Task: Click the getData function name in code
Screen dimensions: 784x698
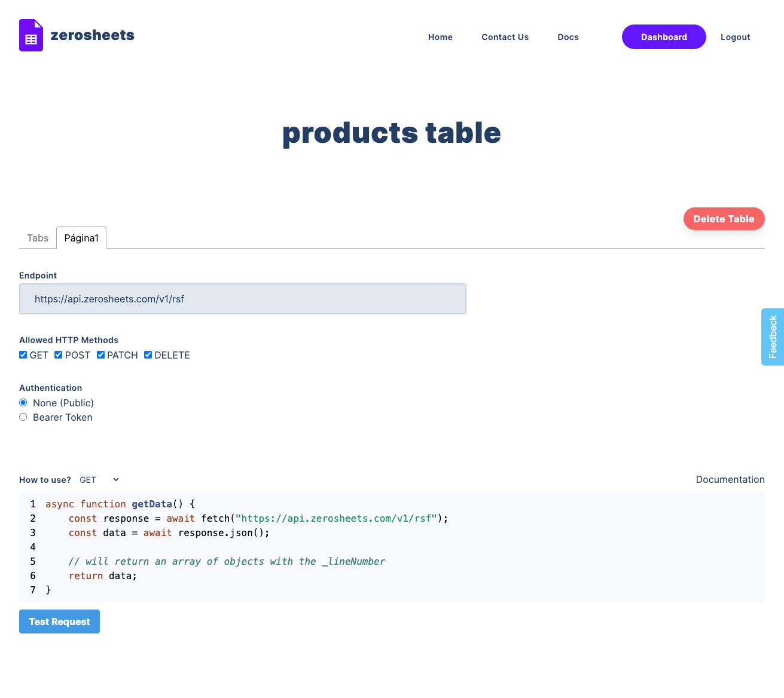Action: coord(152,504)
